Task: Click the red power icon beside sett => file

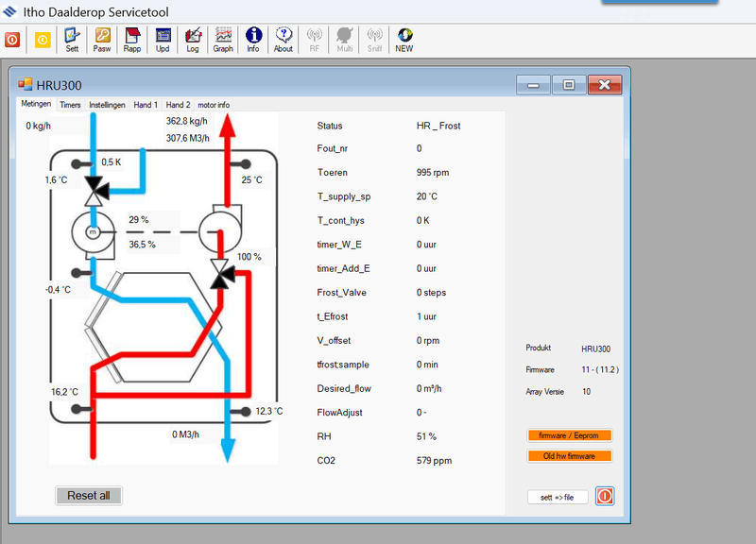Action: point(605,496)
